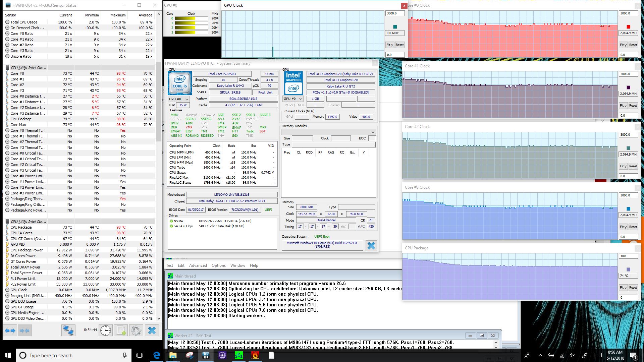This screenshot has width=644, height=362.
Task: Click Fit y in GPU Clock graph
Action: click(389, 45)
